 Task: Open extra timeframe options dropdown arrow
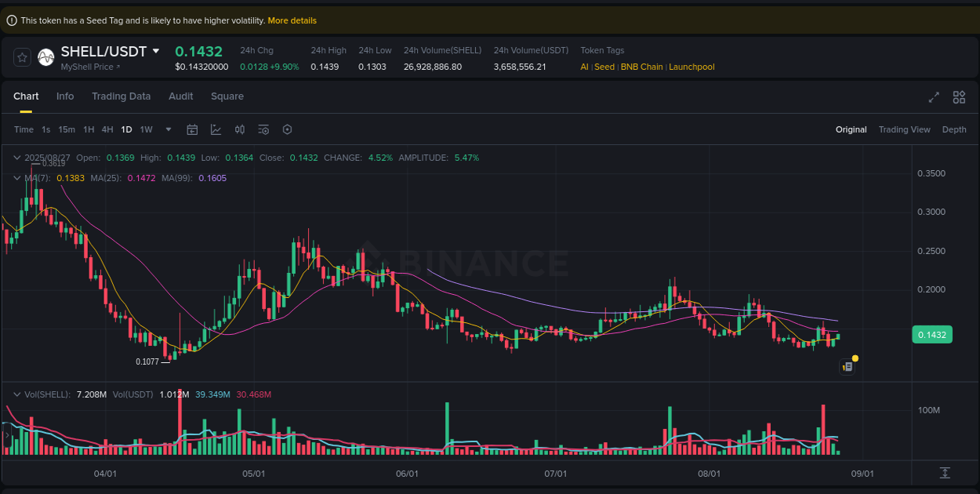coord(167,129)
